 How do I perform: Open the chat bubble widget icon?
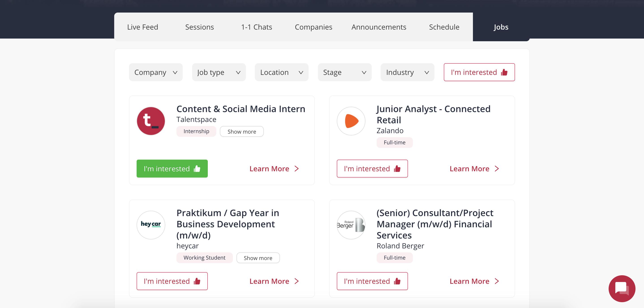click(622, 288)
